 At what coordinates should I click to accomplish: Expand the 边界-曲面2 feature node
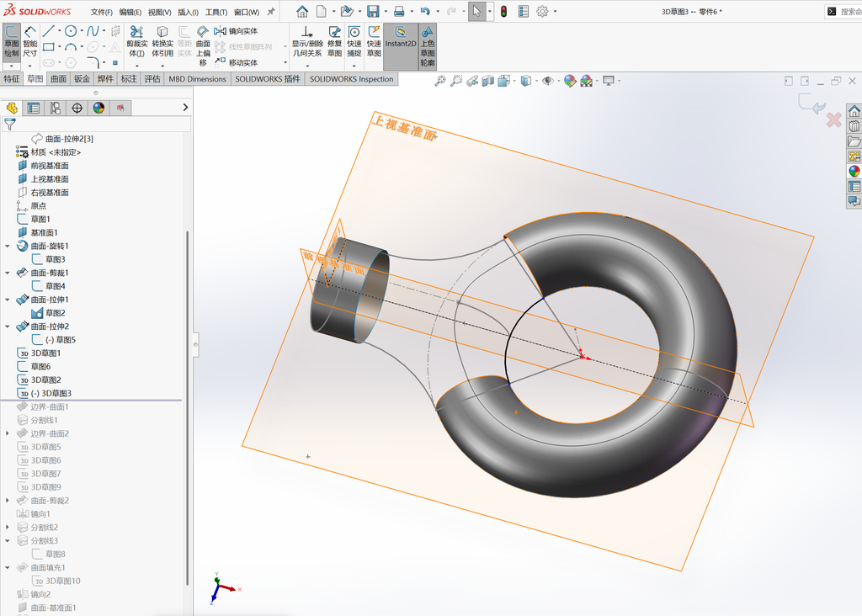click(7, 433)
